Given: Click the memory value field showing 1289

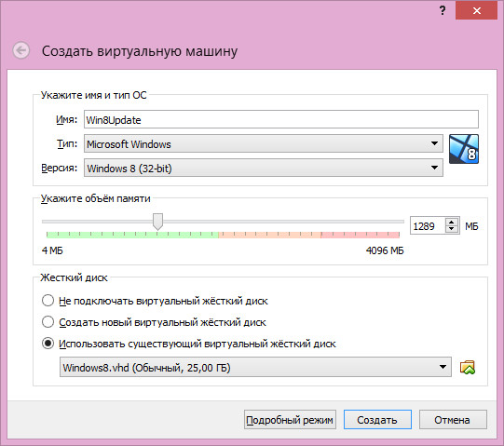Looking at the screenshot, I should [428, 225].
